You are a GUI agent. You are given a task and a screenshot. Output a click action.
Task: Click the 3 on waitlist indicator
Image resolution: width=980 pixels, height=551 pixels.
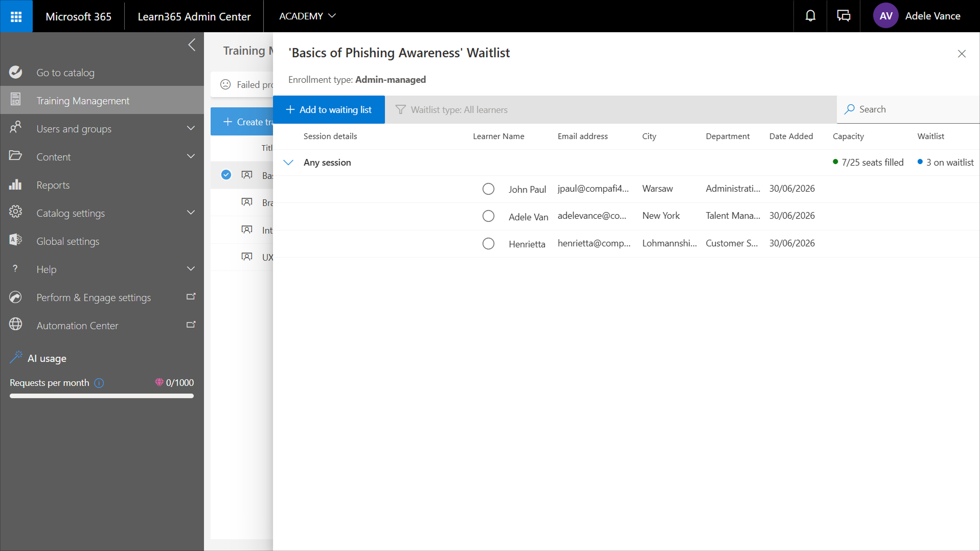[x=946, y=163]
